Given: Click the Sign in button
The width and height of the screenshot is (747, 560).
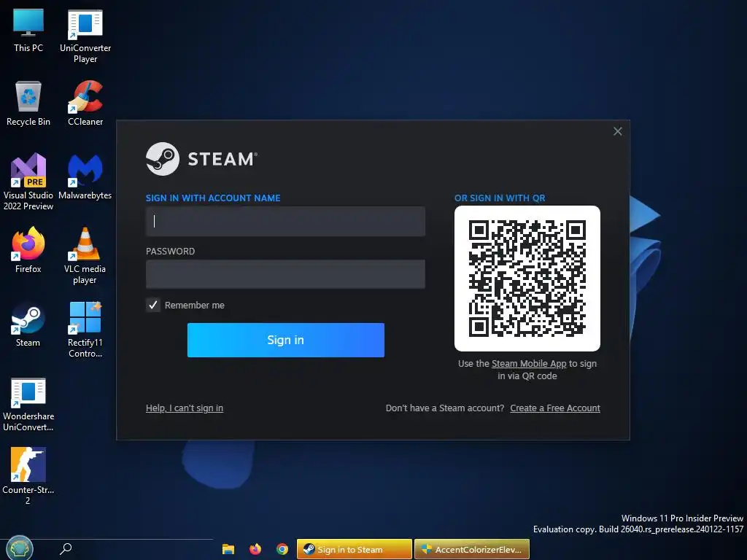Looking at the screenshot, I should point(286,340).
